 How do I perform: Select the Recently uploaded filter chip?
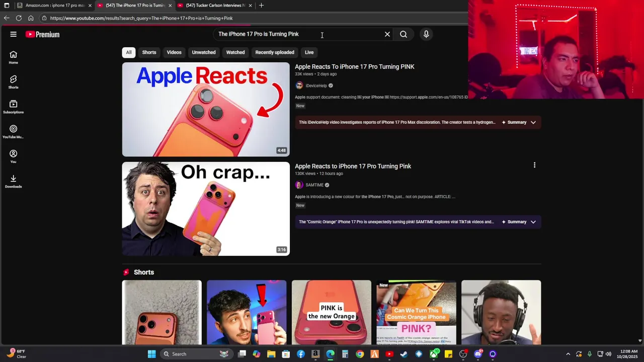pos(275,52)
